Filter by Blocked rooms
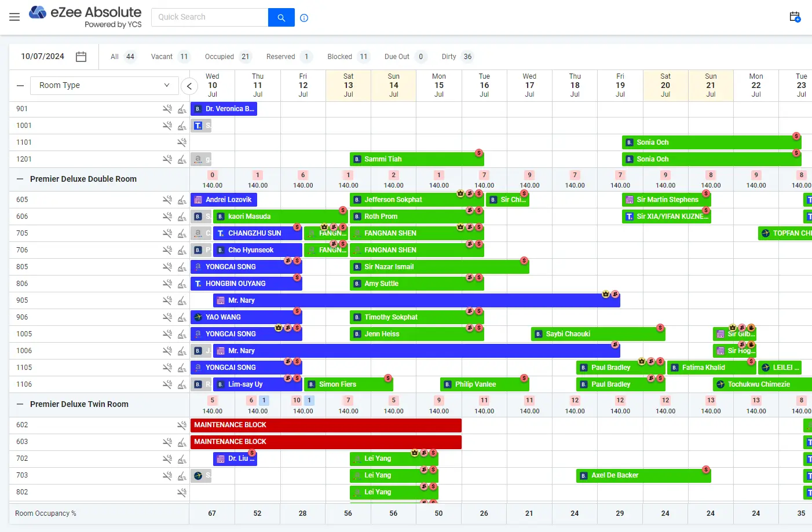 [x=348, y=57]
